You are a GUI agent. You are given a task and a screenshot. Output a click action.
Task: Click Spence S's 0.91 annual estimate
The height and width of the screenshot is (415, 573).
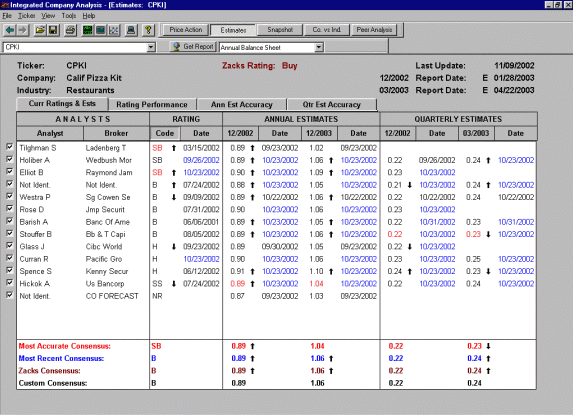tap(238, 271)
